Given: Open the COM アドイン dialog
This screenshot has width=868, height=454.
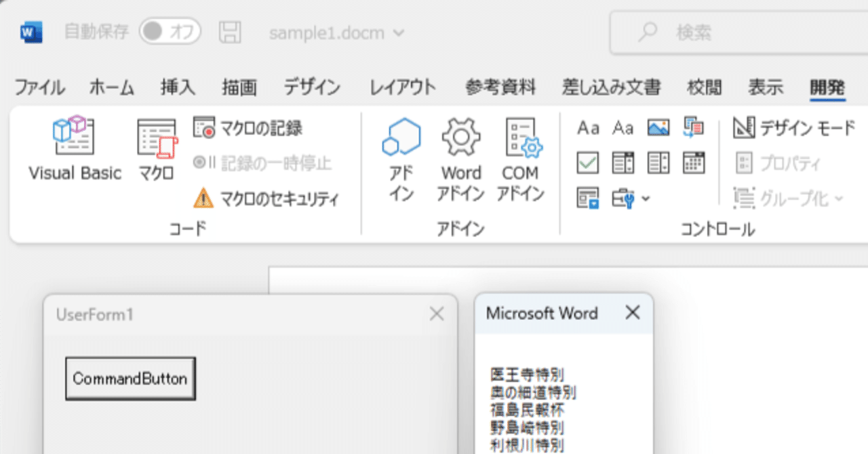Looking at the screenshot, I should click(x=520, y=157).
